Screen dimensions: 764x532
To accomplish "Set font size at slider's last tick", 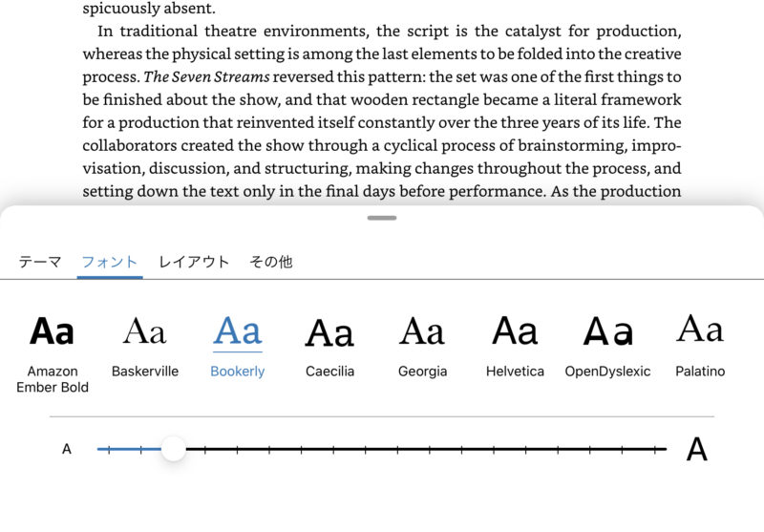I will click(x=654, y=449).
